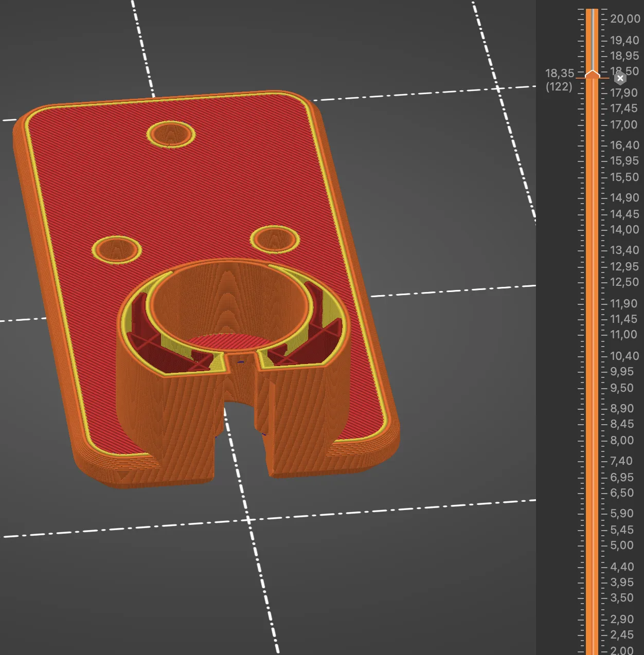Click the 18,35 (122) current layer label

click(x=559, y=80)
